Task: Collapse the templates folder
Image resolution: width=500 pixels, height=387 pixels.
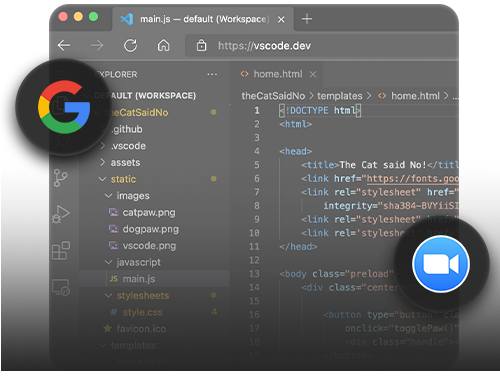Action: 103,345
